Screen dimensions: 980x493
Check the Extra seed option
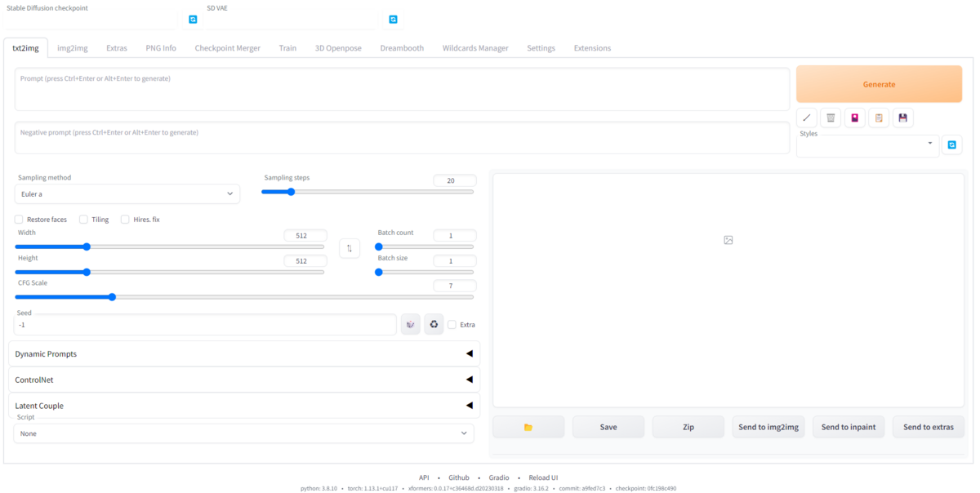452,325
